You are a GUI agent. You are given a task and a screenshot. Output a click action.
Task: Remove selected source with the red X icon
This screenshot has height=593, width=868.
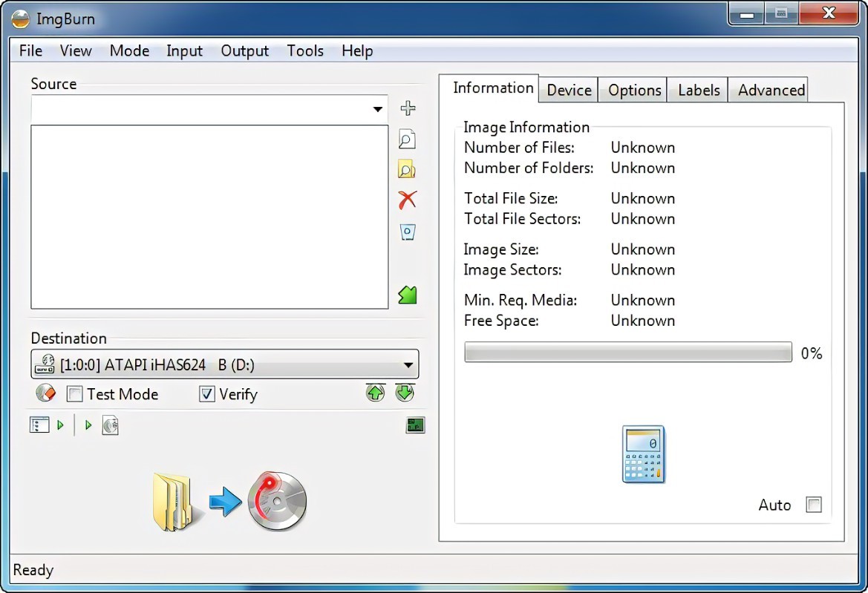point(407,199)
